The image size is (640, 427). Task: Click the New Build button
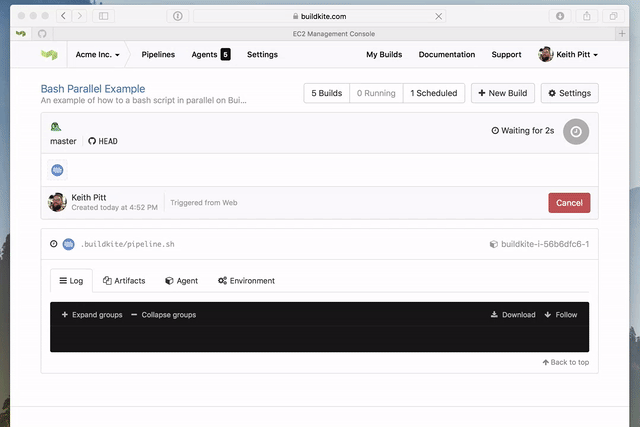pos(503,93)
